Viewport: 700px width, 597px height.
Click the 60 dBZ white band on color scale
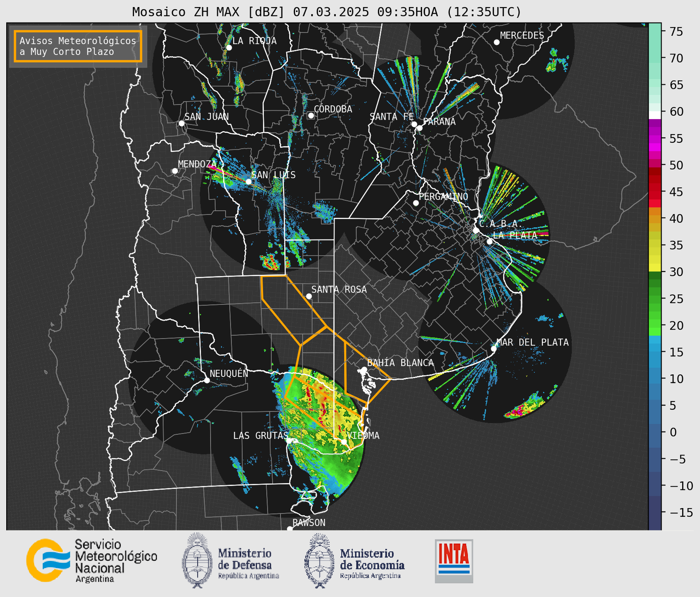pos(655,115)
